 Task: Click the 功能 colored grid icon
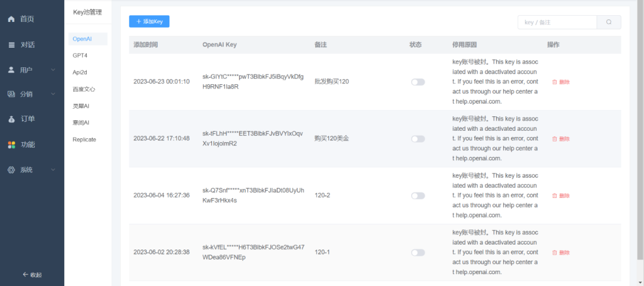[x=11, y=145]
